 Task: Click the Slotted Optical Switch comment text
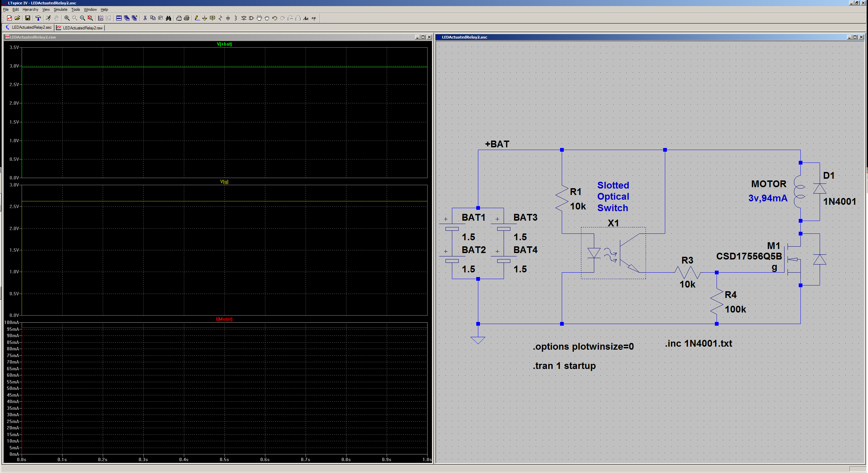click(x=613, y=197)
